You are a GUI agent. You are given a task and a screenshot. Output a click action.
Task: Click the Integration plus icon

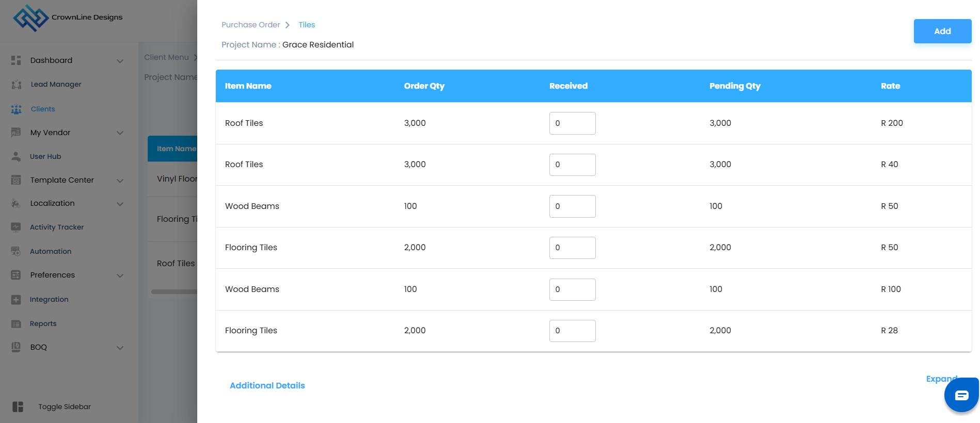pos(16,300)
